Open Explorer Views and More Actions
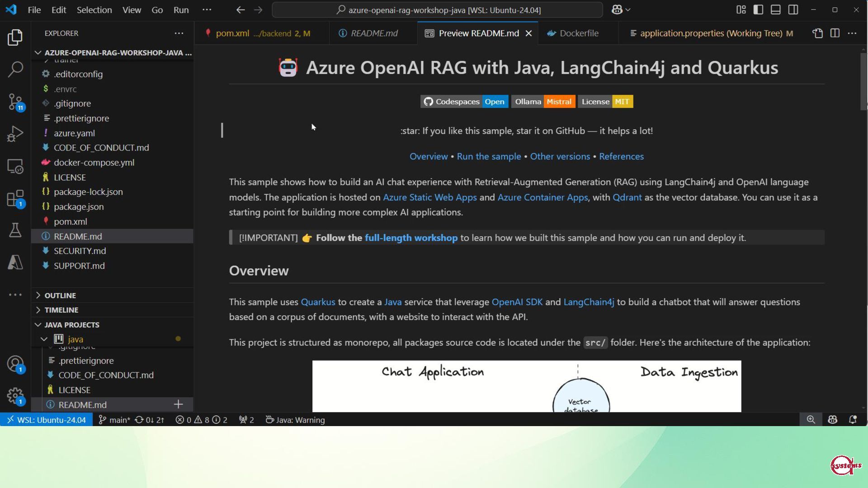 click(179, 33)
